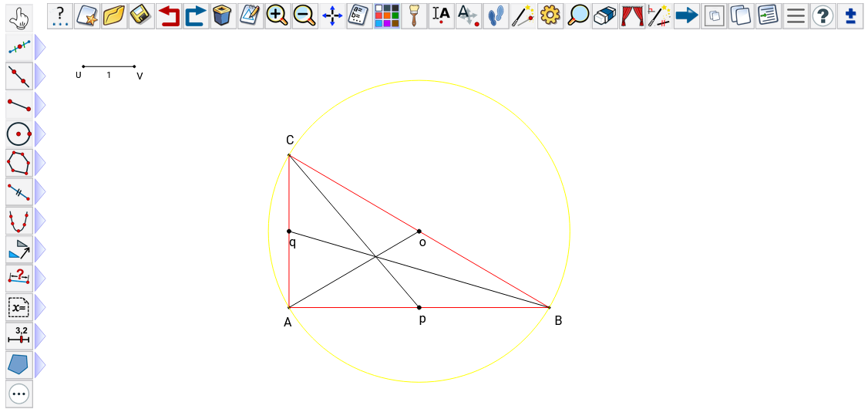
Task: Click the move label A with arrows tool
Action: click(469, 16)
